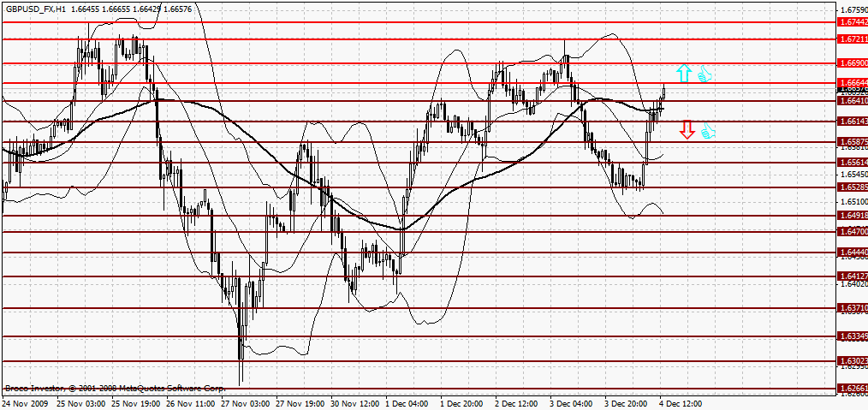Click the 1.6266 price level label
The width and height of the screenshot is (868, 410).
coord(852,389)
